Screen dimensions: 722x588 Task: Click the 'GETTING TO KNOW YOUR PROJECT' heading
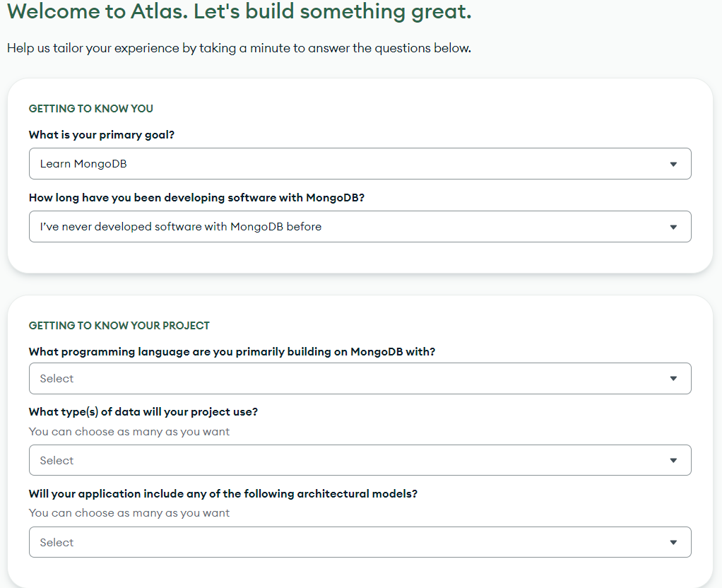[x=119, y=326]
